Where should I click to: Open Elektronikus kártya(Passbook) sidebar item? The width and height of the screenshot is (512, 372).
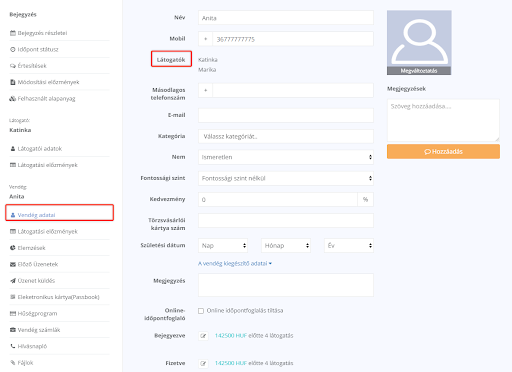coord(58,297)
